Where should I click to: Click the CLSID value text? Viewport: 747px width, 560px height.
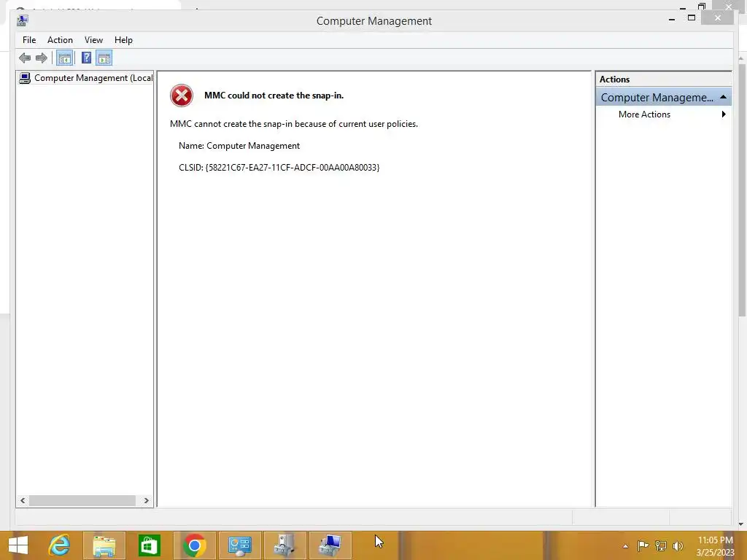[293, 168]
